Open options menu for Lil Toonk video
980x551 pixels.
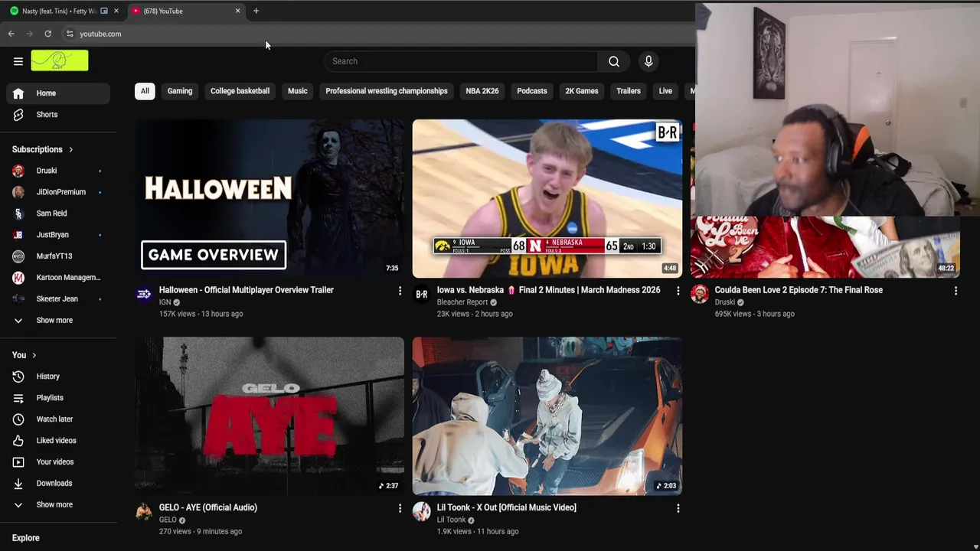(678, 508)
